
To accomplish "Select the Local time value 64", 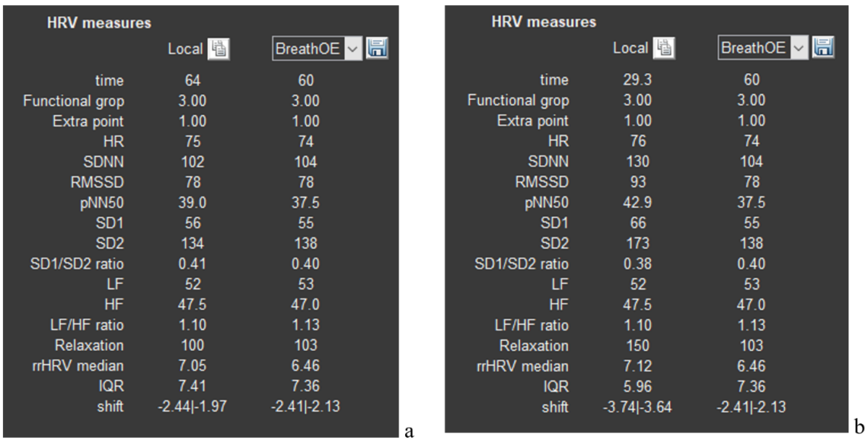I will 193,80.
